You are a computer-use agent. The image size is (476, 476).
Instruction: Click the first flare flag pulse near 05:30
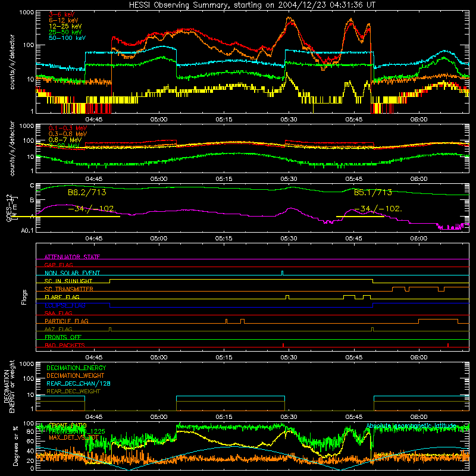[x=287, y=297]
